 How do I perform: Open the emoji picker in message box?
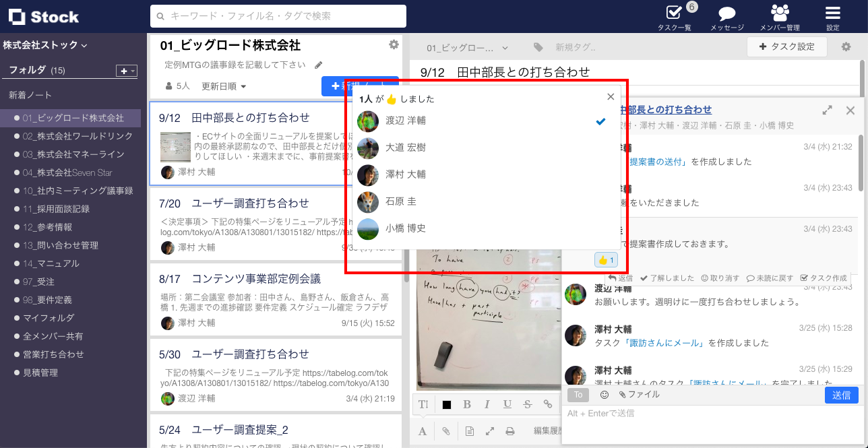pos(604,395)
